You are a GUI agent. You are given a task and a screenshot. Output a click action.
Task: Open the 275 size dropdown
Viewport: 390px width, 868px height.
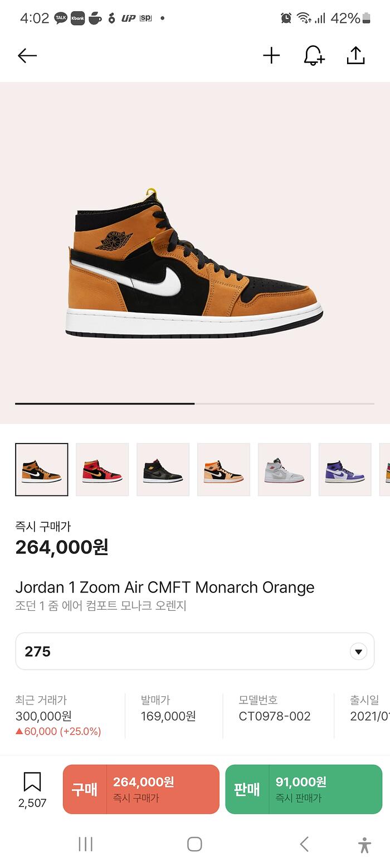point(195,651)
